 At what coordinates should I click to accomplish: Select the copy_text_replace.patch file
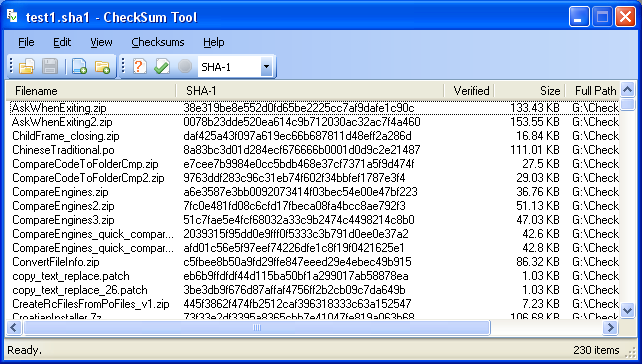pos(70,276)
